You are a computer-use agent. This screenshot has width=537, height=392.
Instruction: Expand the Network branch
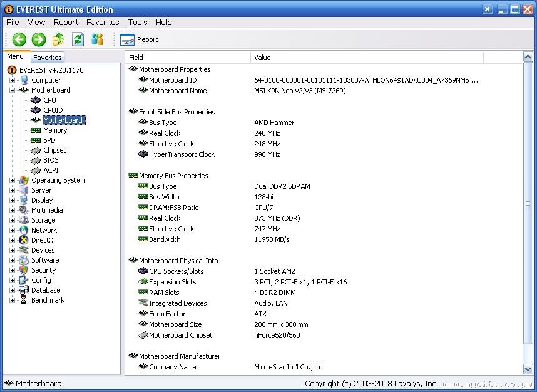point(12,230)
